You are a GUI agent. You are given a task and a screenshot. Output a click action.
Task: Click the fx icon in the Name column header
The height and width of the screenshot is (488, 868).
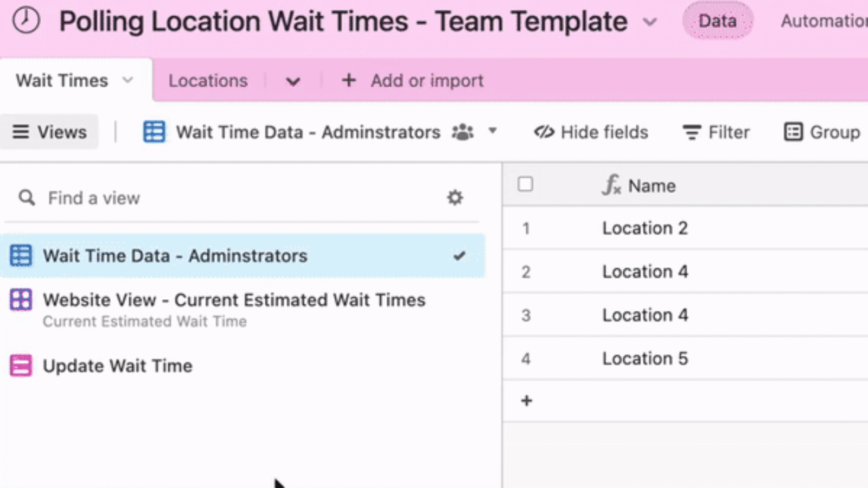tap(612, 185)
